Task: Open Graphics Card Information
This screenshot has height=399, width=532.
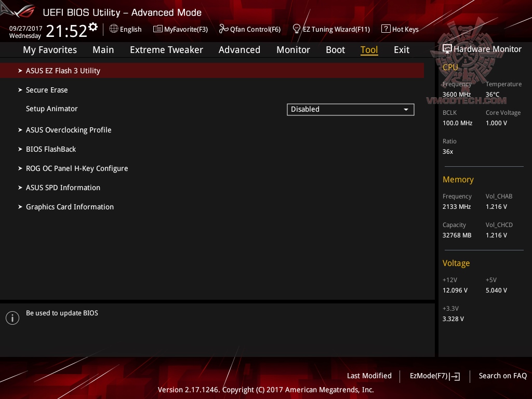Action: pos(70,207)
